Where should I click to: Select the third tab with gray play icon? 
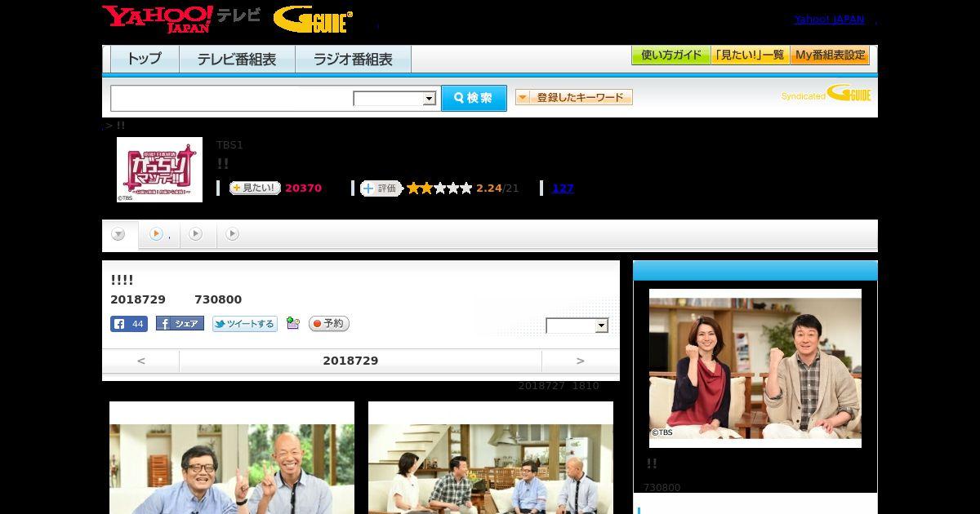point(196,234)
